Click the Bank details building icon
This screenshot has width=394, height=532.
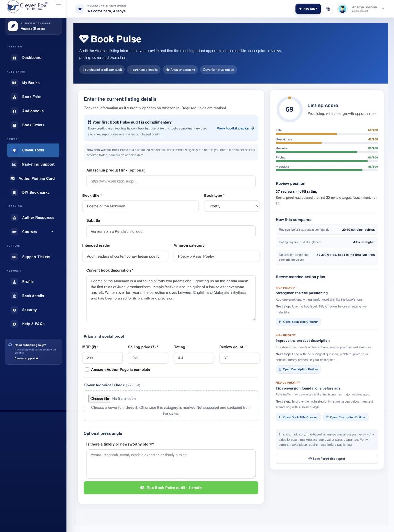[x=14, y=296]
